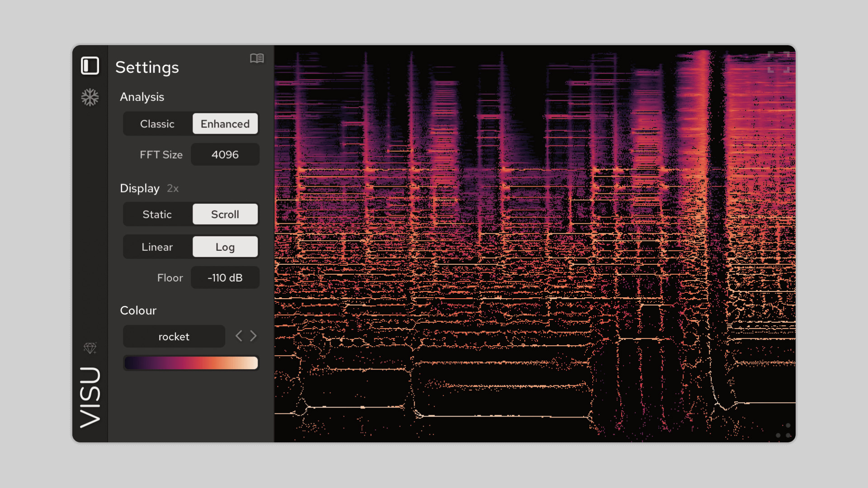Open the Floor -110 dB value field
The width and height of the screenshot is (868, 488).
(x=225, y=277)
